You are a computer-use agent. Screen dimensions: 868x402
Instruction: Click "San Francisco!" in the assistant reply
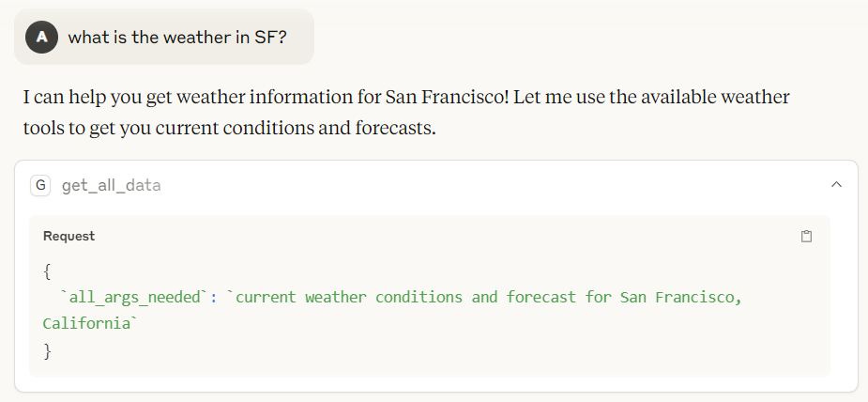(x=447, y=98)
